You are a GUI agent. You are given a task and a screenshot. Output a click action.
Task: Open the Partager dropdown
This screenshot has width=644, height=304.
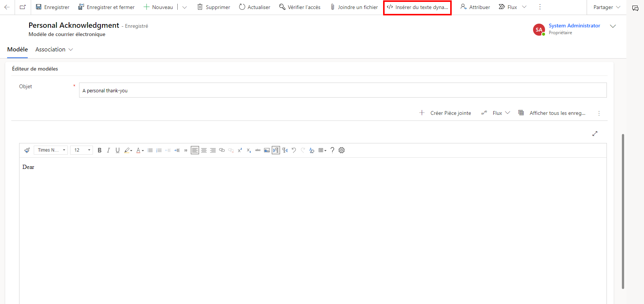coord(607,7)
